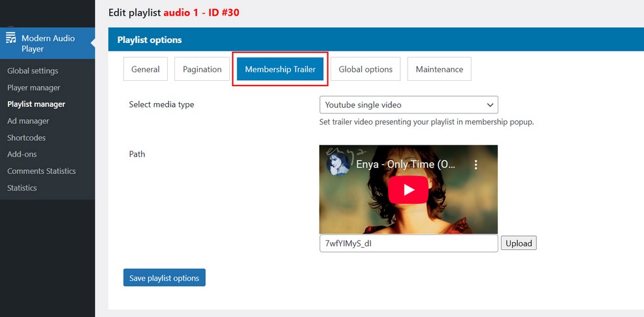Click the Upload button

519,243
